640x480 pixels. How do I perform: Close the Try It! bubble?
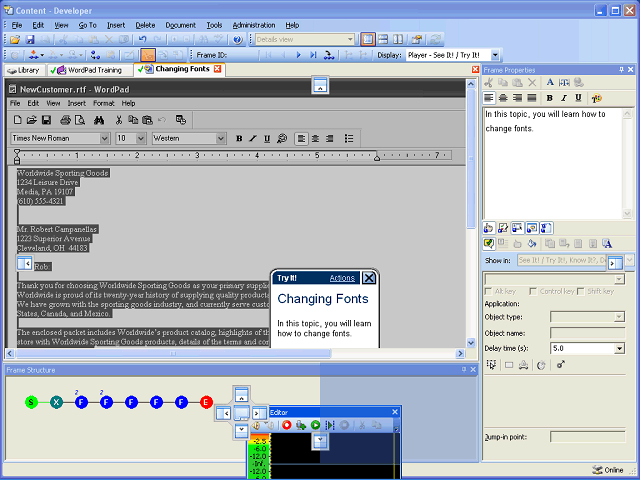click(x=369, y=278)
